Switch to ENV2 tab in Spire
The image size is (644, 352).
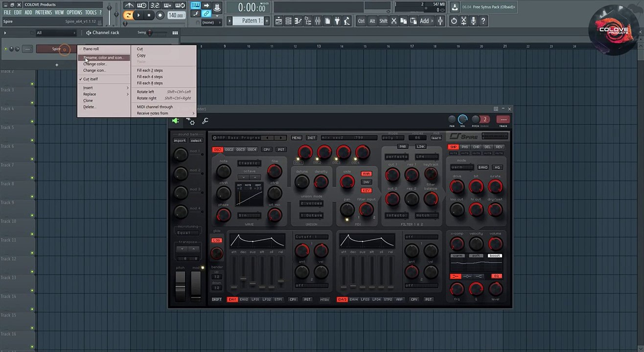[x=244, y=299]
